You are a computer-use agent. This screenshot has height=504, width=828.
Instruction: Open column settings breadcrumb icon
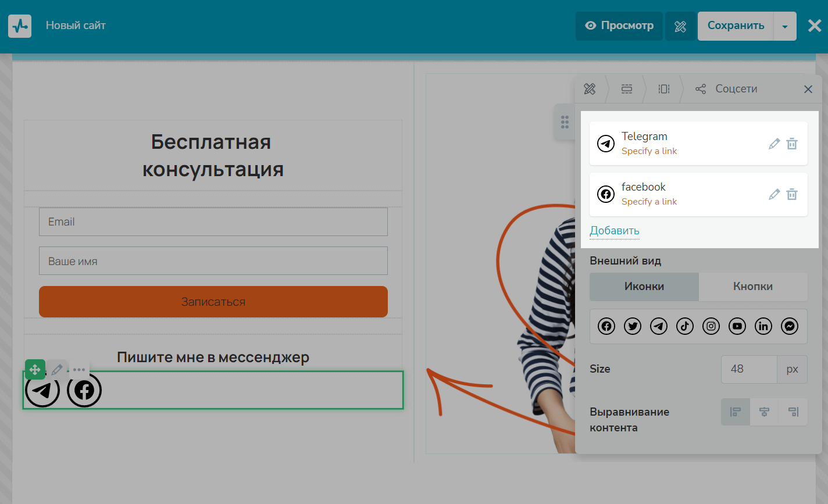click(664, 89)
